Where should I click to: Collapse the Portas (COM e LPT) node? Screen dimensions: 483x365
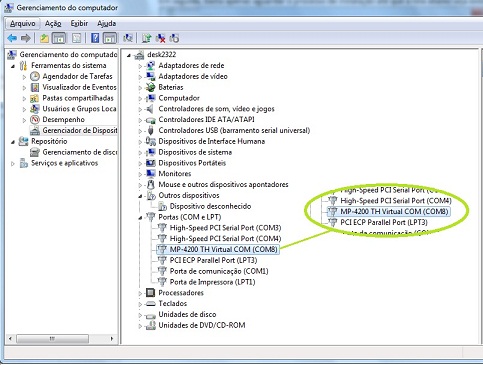click(x=140, y=218)
